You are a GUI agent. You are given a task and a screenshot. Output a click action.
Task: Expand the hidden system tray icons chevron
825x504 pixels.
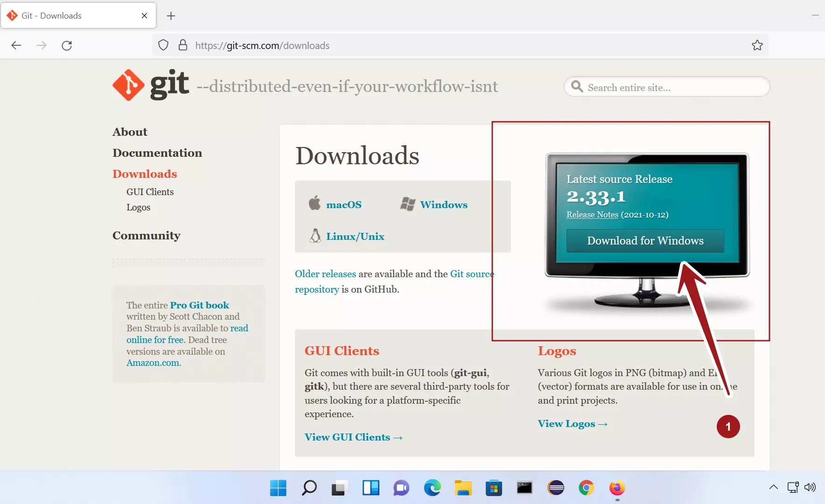pos(773,488)
